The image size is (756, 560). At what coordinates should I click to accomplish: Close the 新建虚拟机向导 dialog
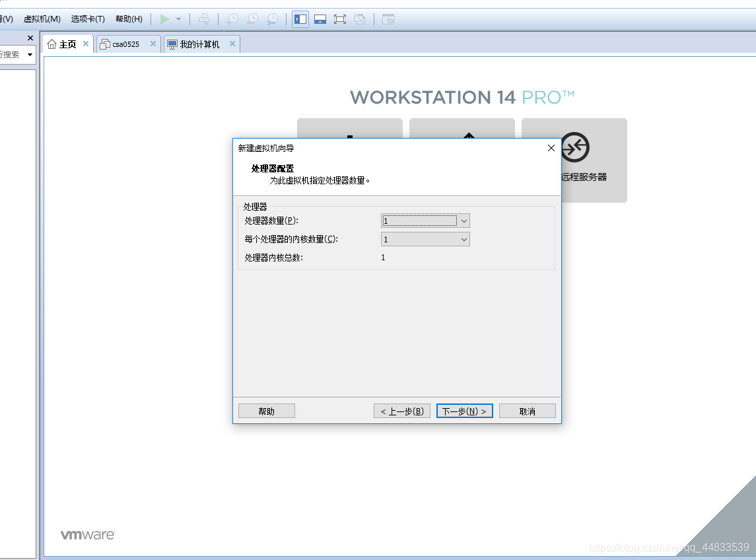[551, 148]
